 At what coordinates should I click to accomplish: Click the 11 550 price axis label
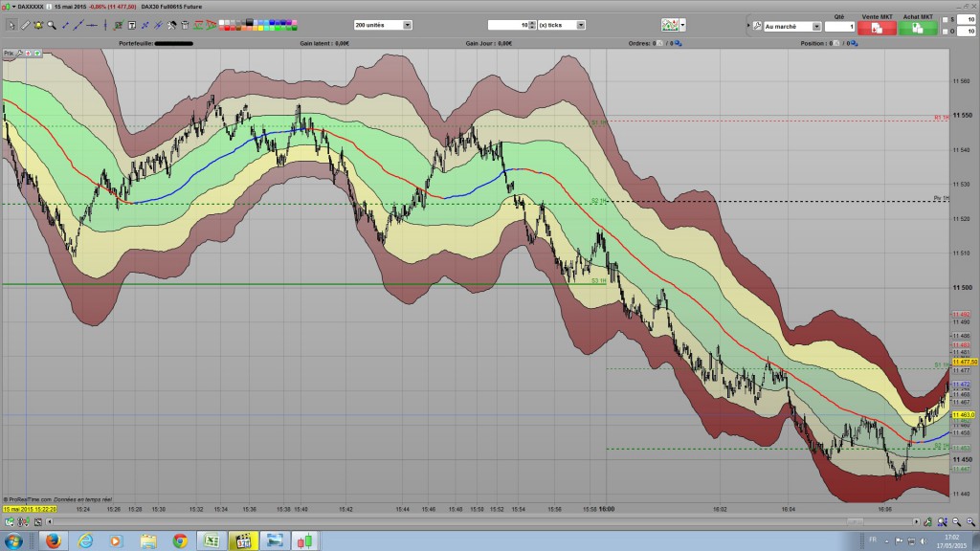pos(963,115)
